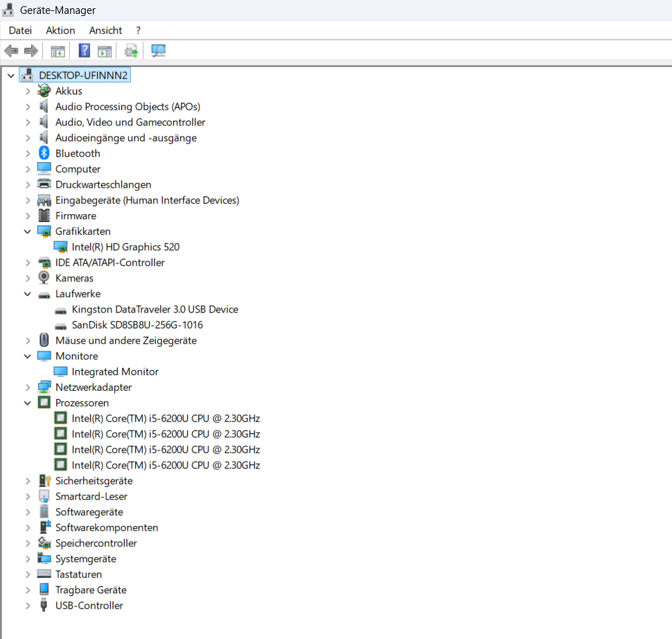Click the update driver software toolbar icon
This screenshot has height=639, width=672.
pos(132,51)
